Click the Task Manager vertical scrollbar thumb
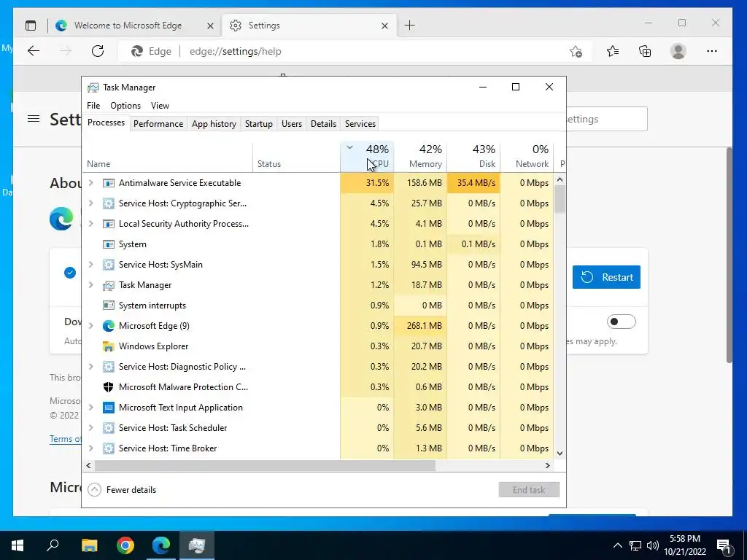The width and height of the screenshot is (747, 560). 560,199
